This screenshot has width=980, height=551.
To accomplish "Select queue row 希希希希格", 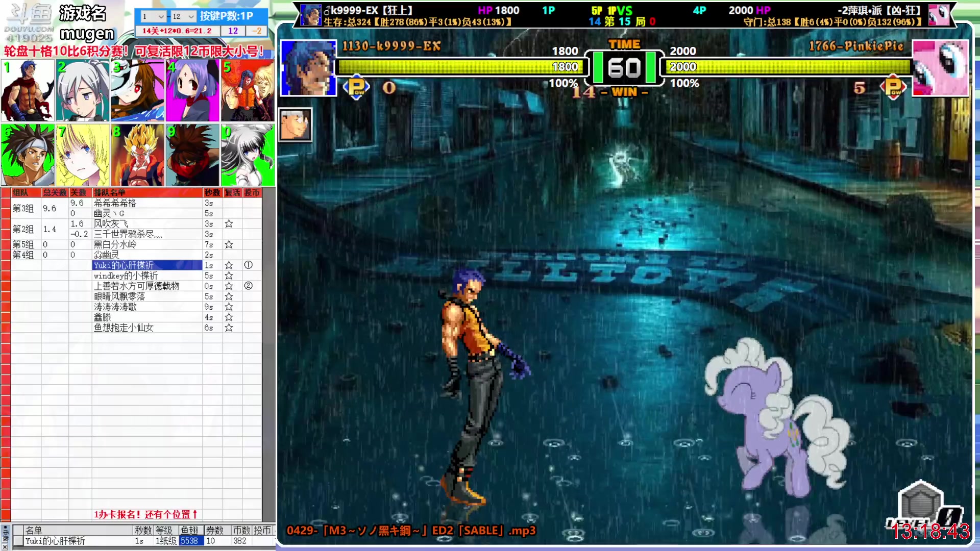I will (147, 203).
